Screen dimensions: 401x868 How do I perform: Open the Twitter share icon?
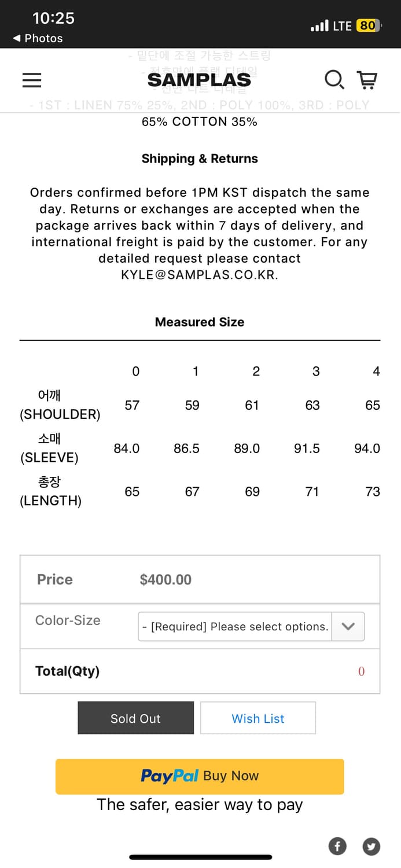click(371, 847)
